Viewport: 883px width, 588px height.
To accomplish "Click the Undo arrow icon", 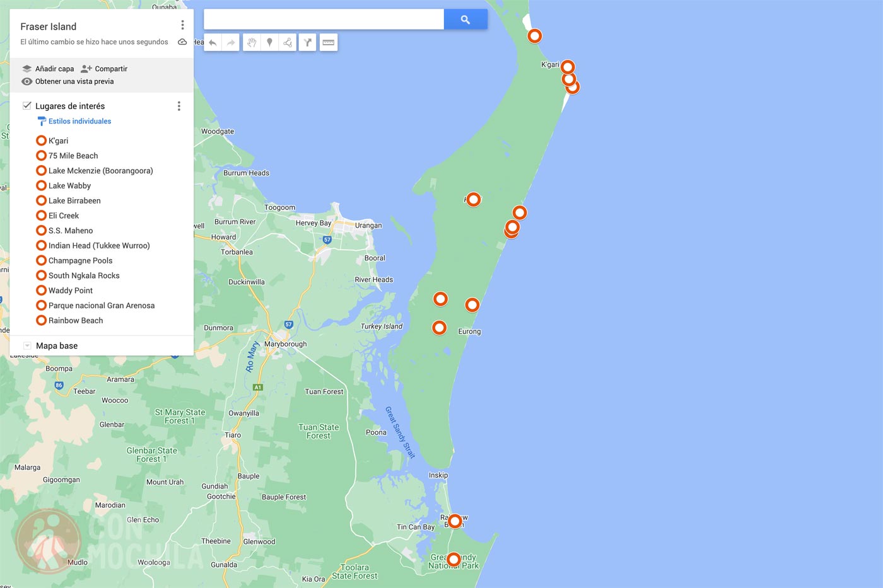I will (213, 42).
